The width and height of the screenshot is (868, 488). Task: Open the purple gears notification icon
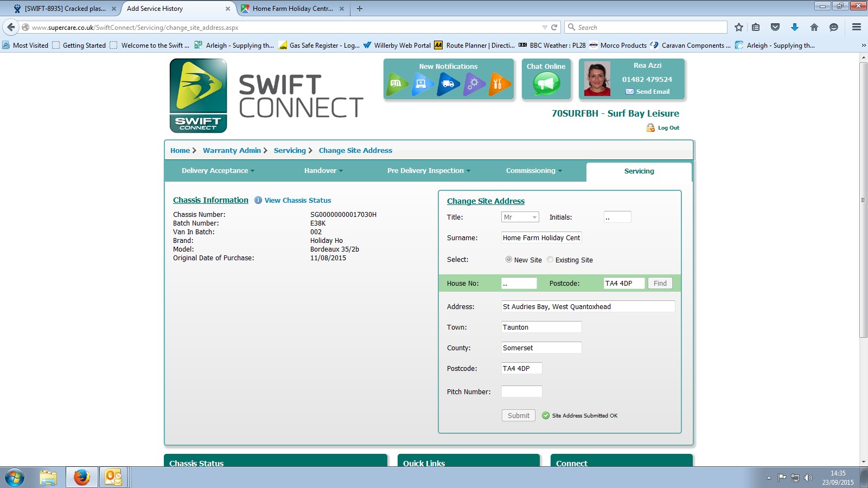click(x=474, y=84)
